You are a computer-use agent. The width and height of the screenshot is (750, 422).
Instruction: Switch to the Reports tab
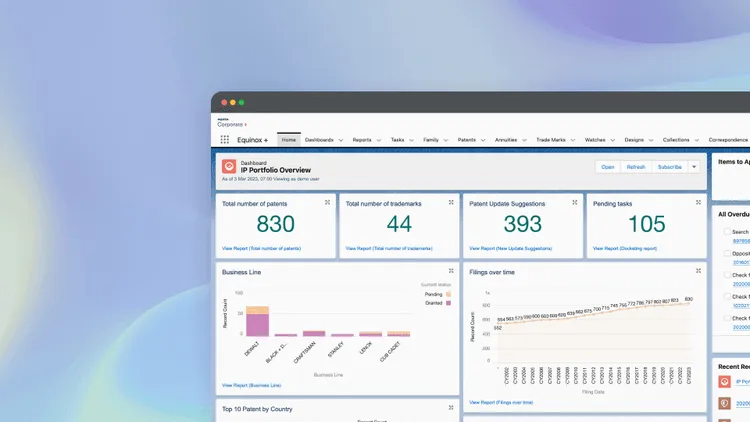point(362,140)
